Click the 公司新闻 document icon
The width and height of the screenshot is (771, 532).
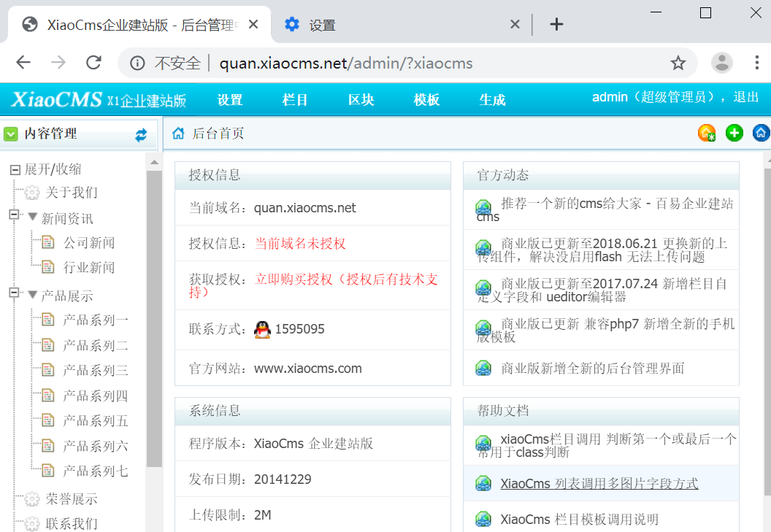[x=47, y=242]
